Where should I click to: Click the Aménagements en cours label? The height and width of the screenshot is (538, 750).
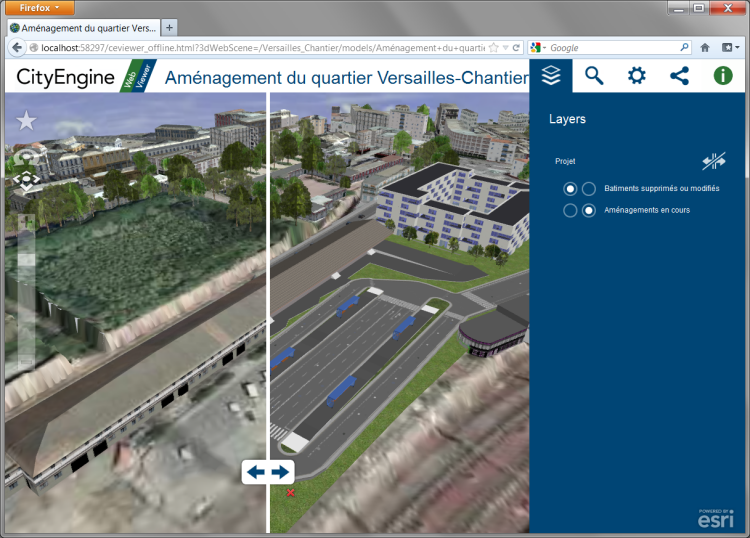point(647,210)
